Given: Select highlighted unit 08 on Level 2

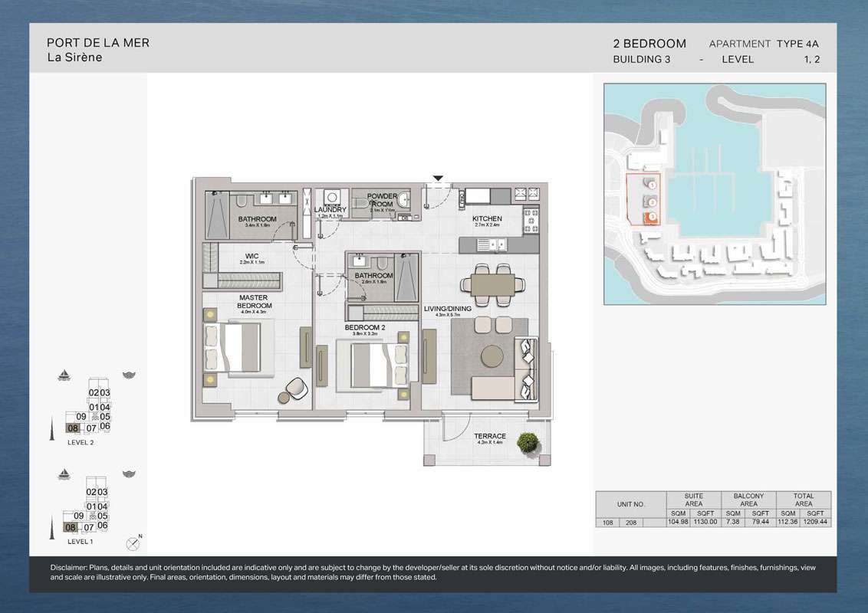Looking at the screenshot, I should point(73,428).
